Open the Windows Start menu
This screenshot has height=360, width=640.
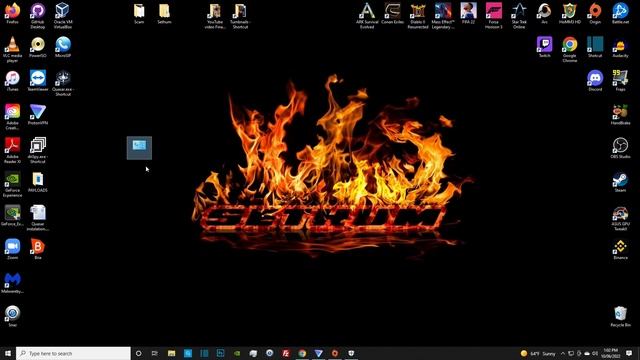pos(8,353)
